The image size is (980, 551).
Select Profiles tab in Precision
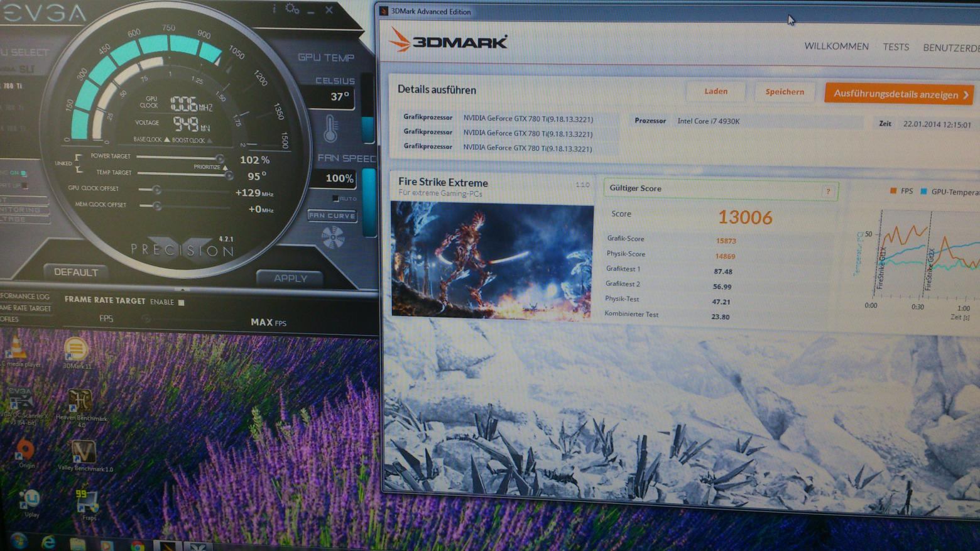tap(10, 319)
